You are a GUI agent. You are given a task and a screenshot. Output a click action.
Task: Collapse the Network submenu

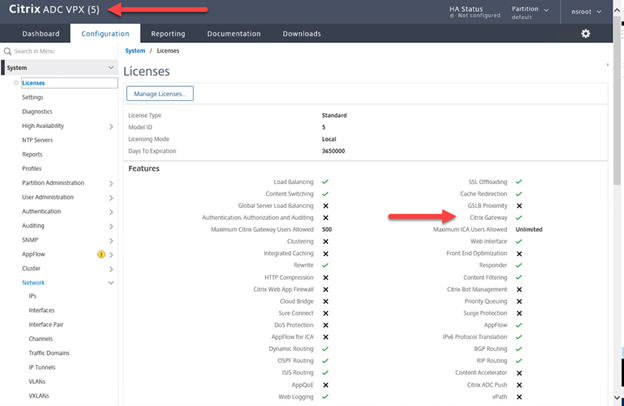click(x=111, y=283)
